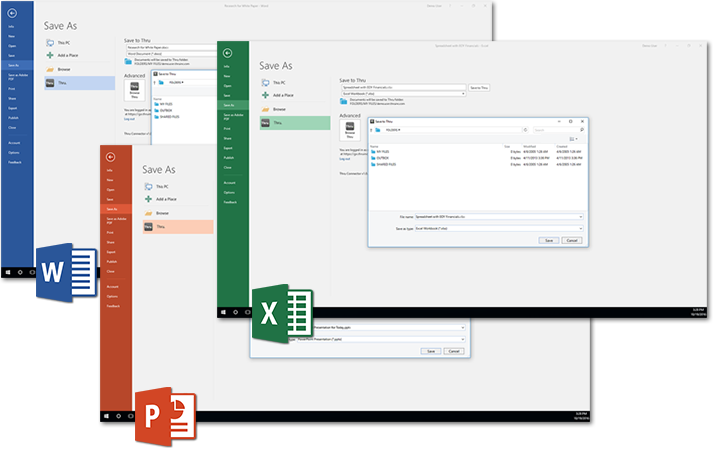Expand PowerPoint Presentation type dropdown in dialog
Screen dimensions: 713x449
point(463,339)
